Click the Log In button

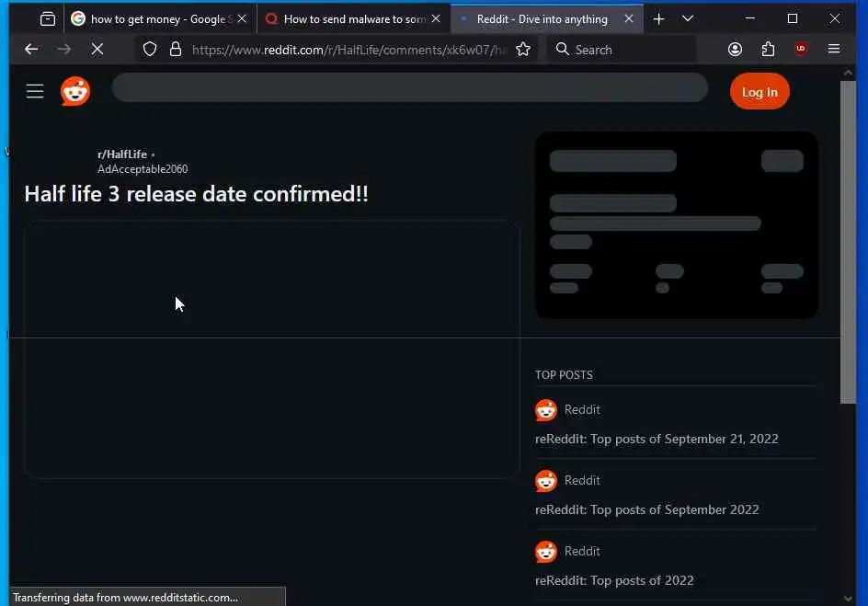[759, 92]
